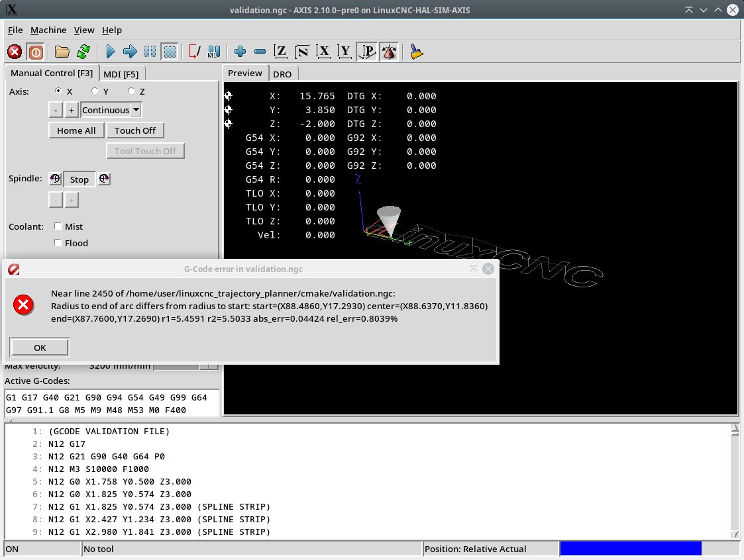Toggle machine power button in toolbar
Image resolution: width=744 pixels, height=560 pixels.
pos(36,52)
